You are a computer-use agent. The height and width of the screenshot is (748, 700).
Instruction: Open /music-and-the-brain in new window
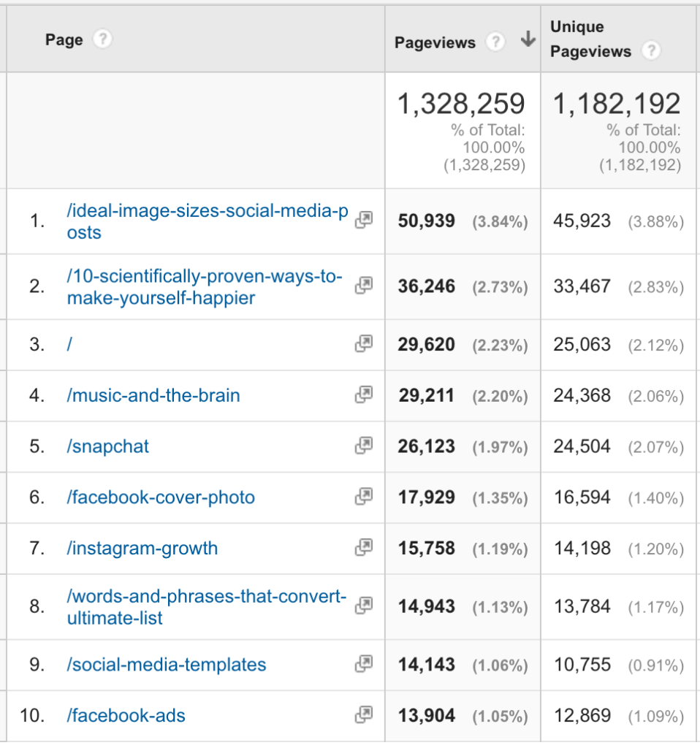[x=363, y=394]
